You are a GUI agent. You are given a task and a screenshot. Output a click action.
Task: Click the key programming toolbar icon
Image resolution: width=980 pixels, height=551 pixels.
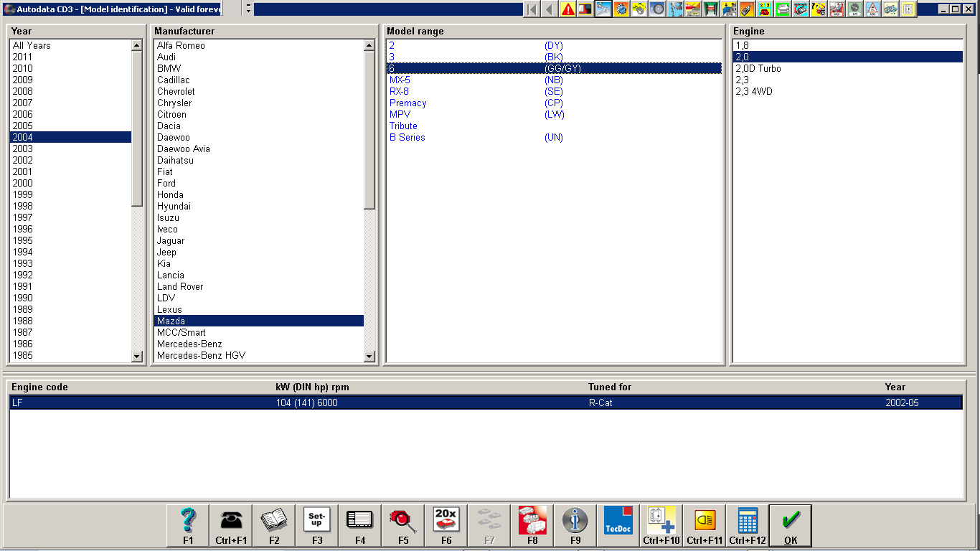pyautogui.click(x=747, y=9)
